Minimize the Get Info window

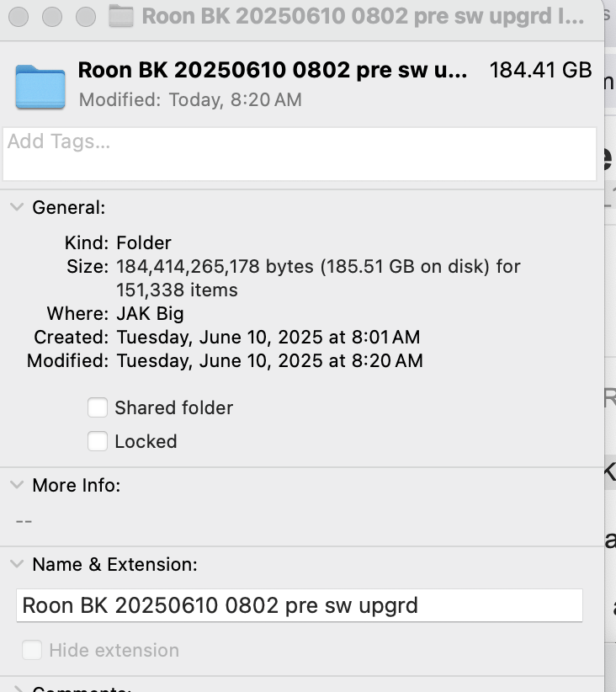click(52, 17)
